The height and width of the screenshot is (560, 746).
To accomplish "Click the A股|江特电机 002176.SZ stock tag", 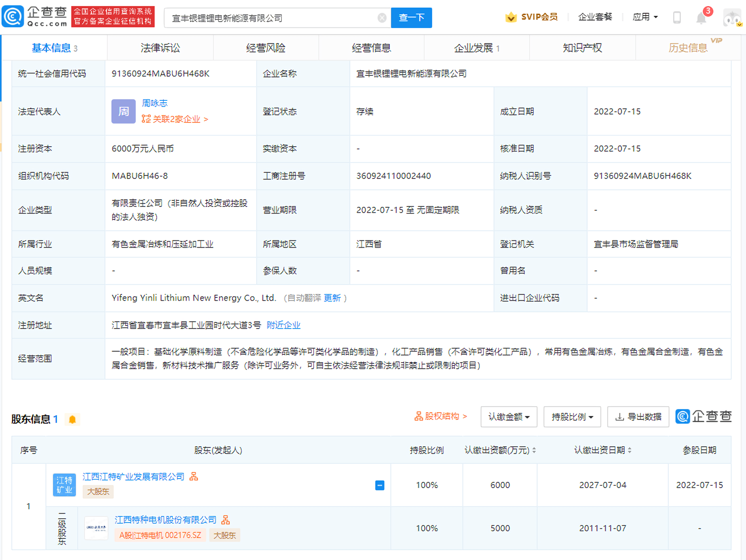I will click(x=160, y=535).
